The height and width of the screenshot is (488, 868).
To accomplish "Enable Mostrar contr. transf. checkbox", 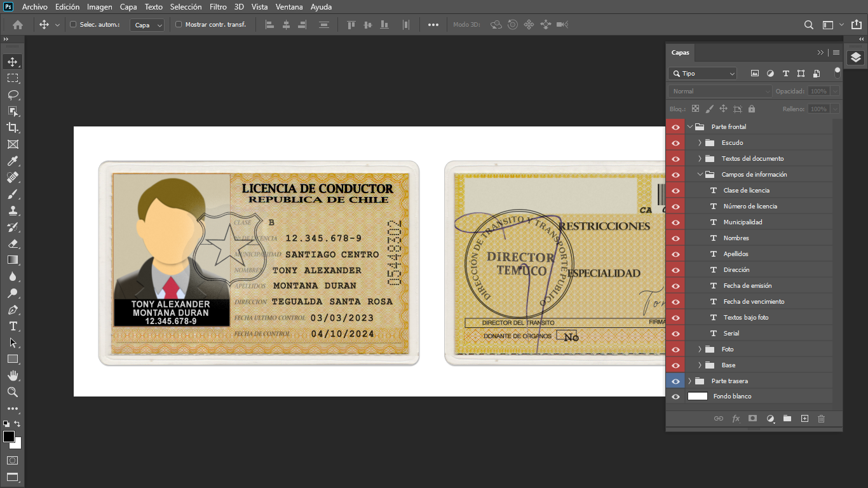I will tap(179, 25).
